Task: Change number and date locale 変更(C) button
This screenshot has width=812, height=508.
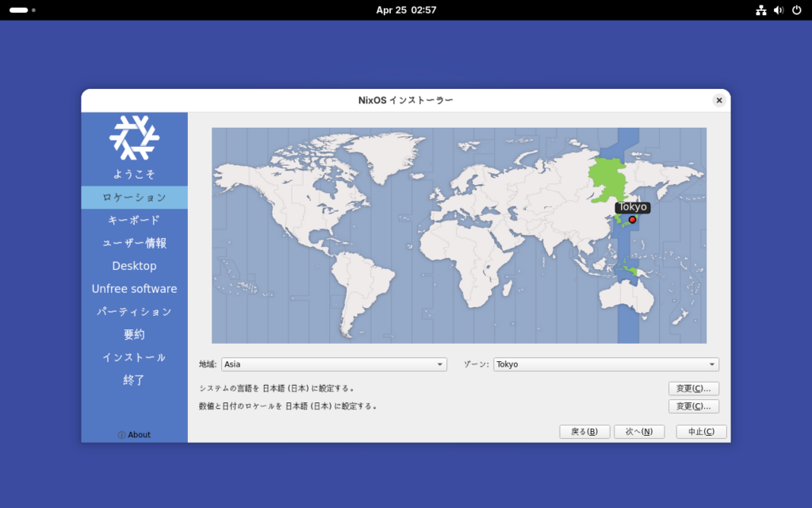Action: (693, 406)
